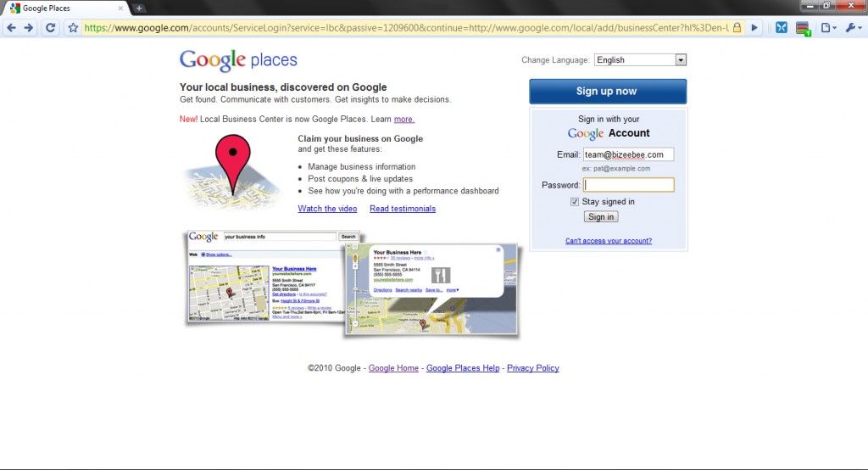Click 'Your local business, discovered on Google' heading
Screen dimensions: 868x470
(x=283, y=87)
